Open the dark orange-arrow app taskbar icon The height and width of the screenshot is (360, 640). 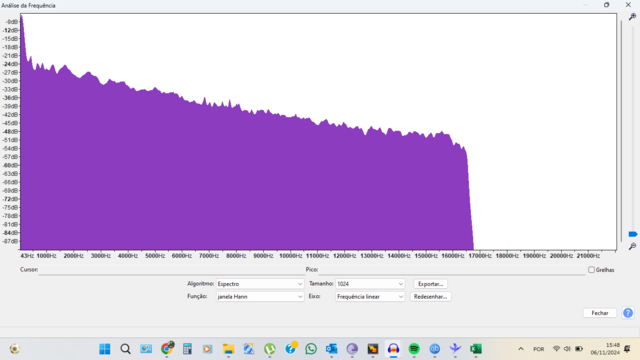tap(373, 349)
